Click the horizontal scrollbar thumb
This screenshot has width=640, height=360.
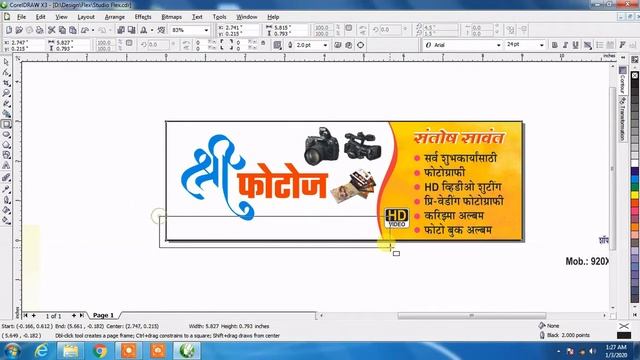[471, 316]
